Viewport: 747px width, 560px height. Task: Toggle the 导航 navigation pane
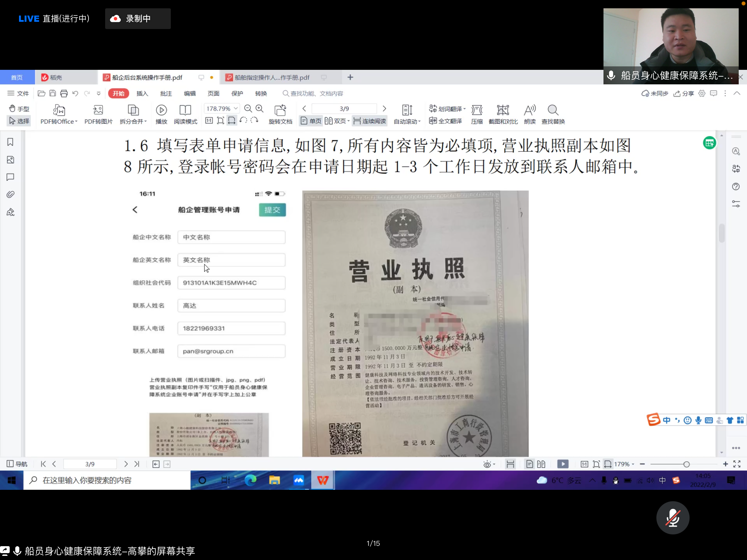pyautogui.click(x=17, y=464)
